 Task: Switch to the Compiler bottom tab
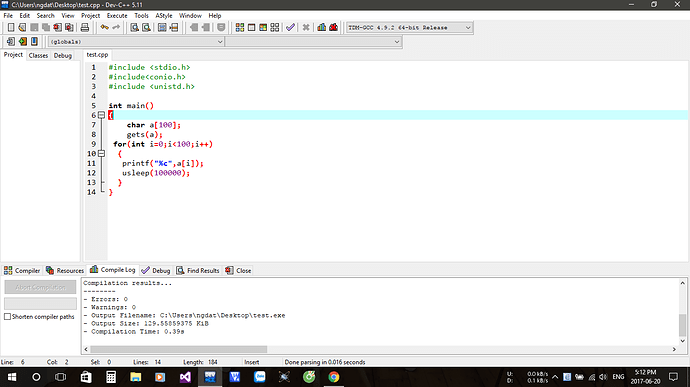click(x=22, y=270)
